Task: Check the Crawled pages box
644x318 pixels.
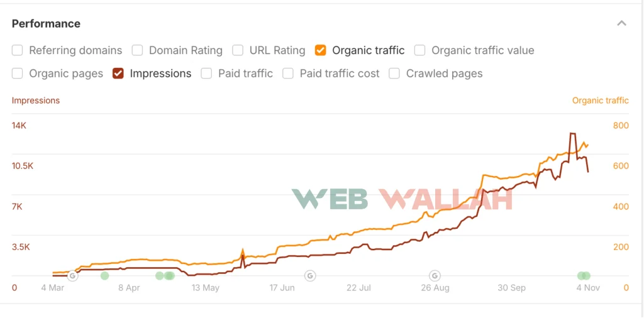Action: pyautogui.click(x=394, y=74)
